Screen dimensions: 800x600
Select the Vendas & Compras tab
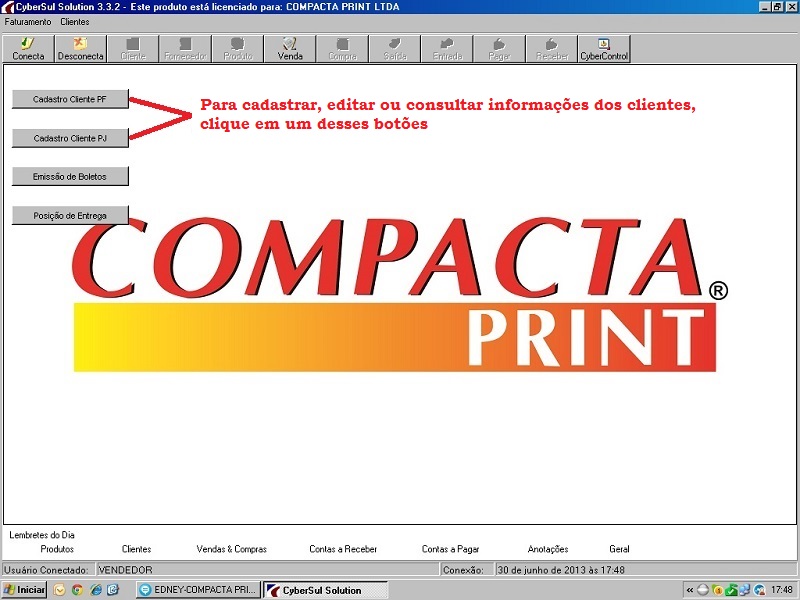(x=232, y=549)
